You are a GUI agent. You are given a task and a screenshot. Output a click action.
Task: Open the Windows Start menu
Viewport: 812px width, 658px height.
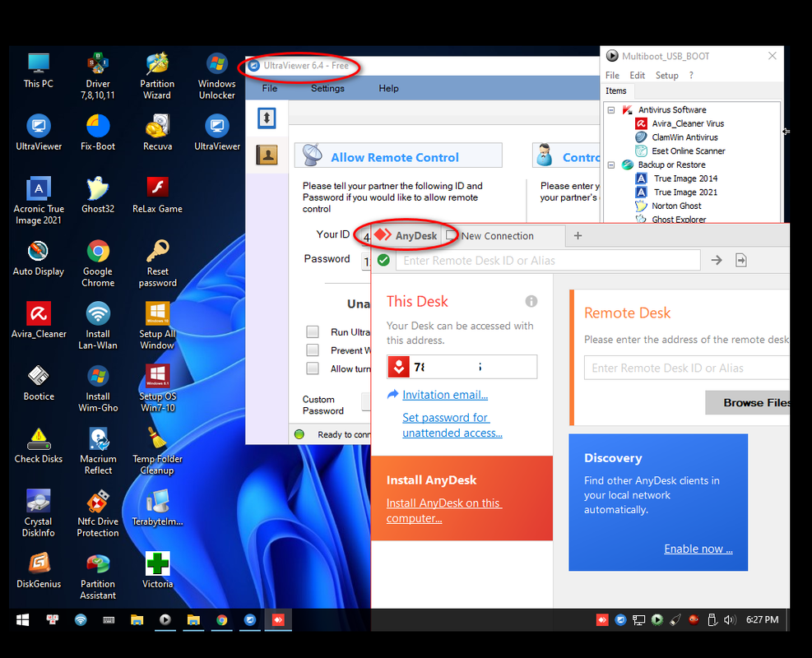(x=23, y=619)
